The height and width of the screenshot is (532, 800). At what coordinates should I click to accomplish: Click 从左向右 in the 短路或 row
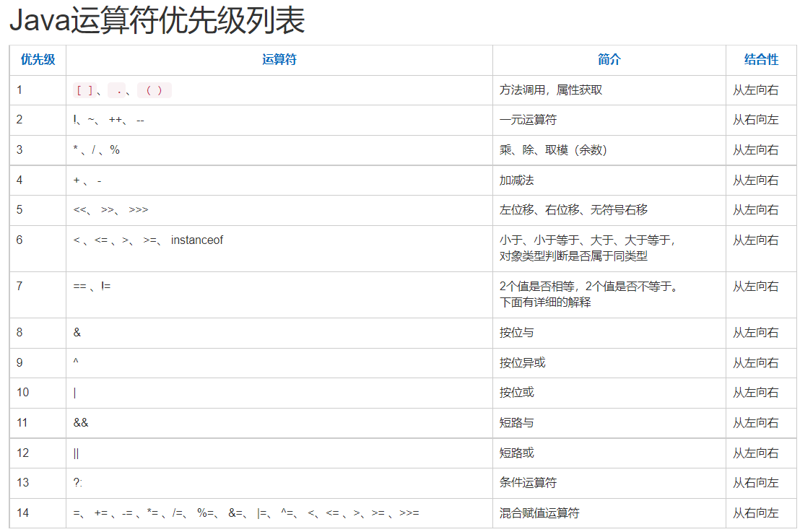tap(756, 453)
